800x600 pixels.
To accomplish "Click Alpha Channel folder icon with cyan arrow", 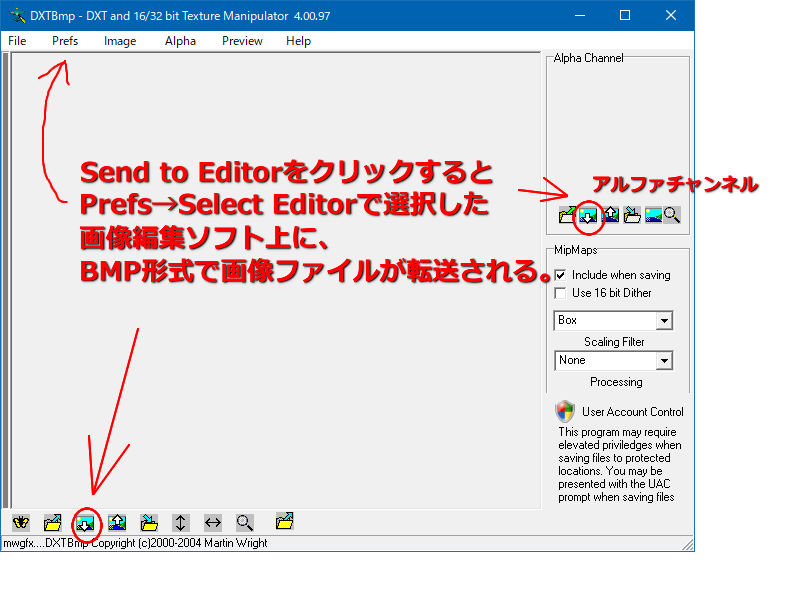I will pos(632,215).
